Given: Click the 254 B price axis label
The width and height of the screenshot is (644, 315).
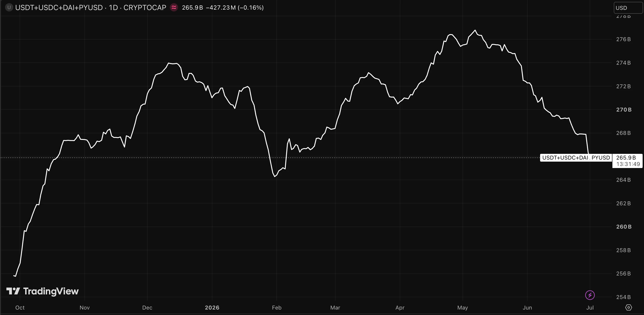Looking at the screenshot, I should (x=623, y=297).
